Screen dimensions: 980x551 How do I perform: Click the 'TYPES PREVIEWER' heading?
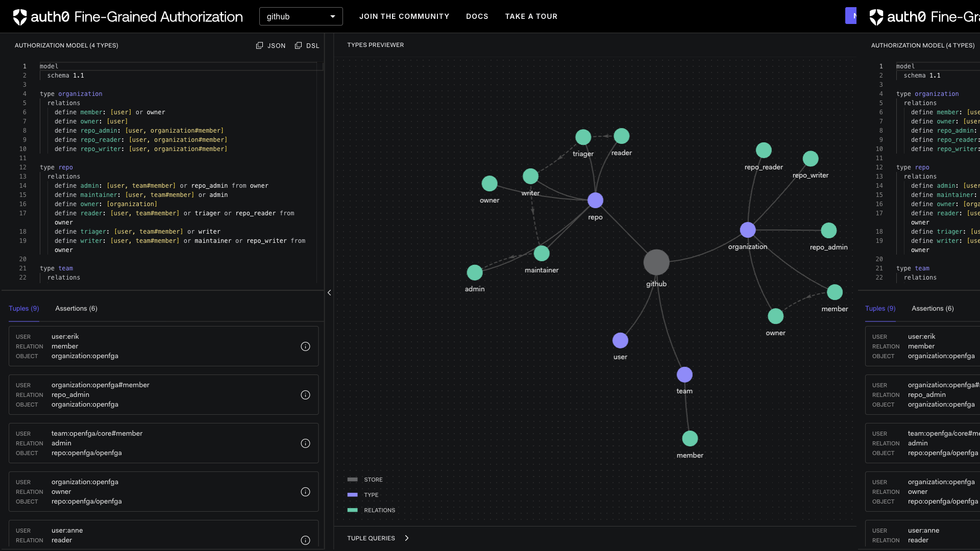point(376,45)
